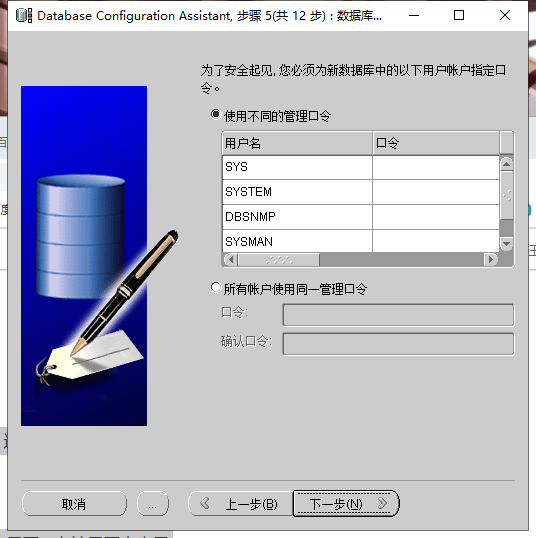Click the ellipsis (...) button
Viewport: 536px width, 538px height.
click(153, 504)
